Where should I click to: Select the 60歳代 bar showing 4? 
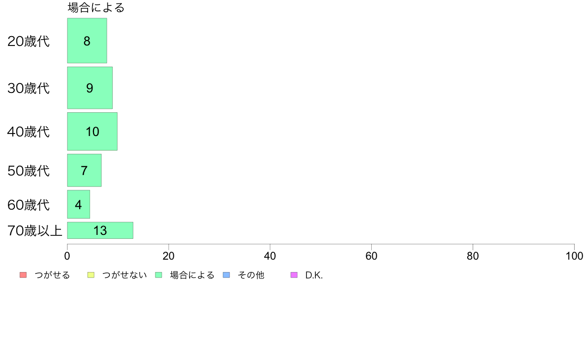pos(79,204)
